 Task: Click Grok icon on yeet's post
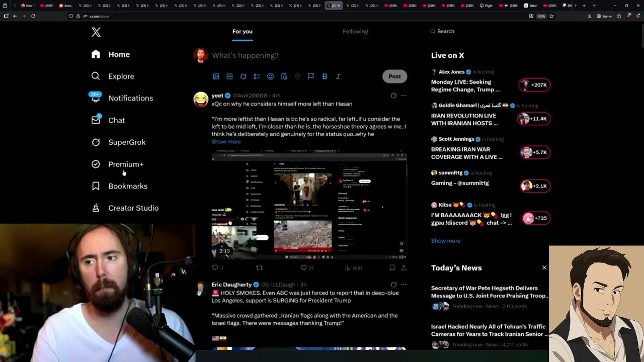(x=393, y=96)
